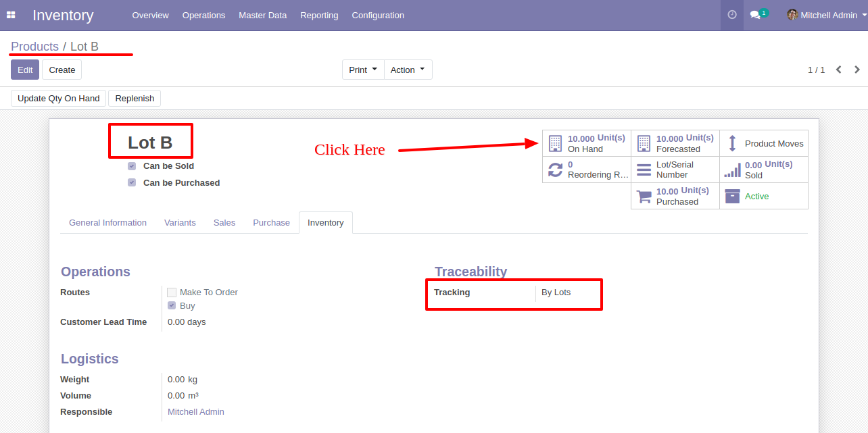Screen dimensions: 868x433
Task: Click the 1 / 1 pager counter
Action: point(817,70)
